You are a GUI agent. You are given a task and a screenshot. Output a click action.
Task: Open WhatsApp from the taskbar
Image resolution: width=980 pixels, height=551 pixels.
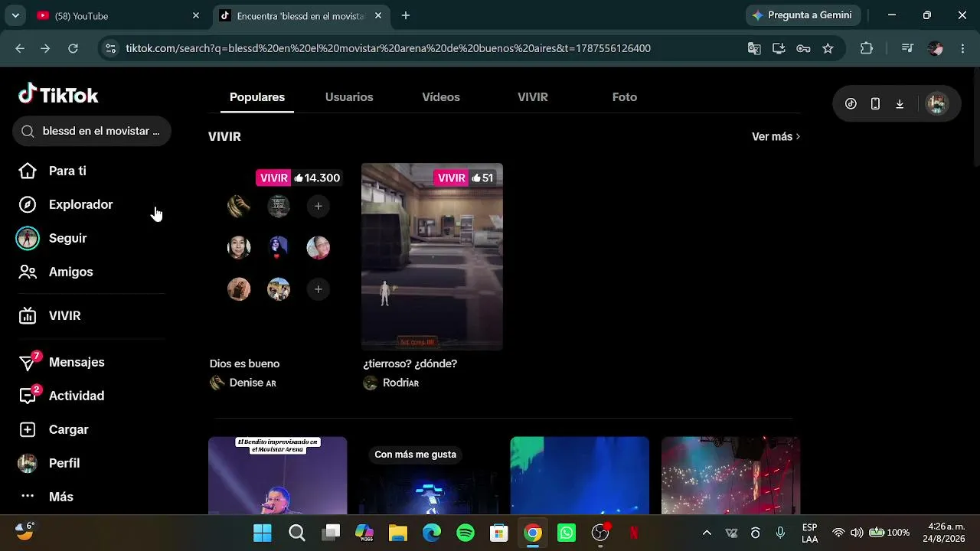(x=567, y=533)
